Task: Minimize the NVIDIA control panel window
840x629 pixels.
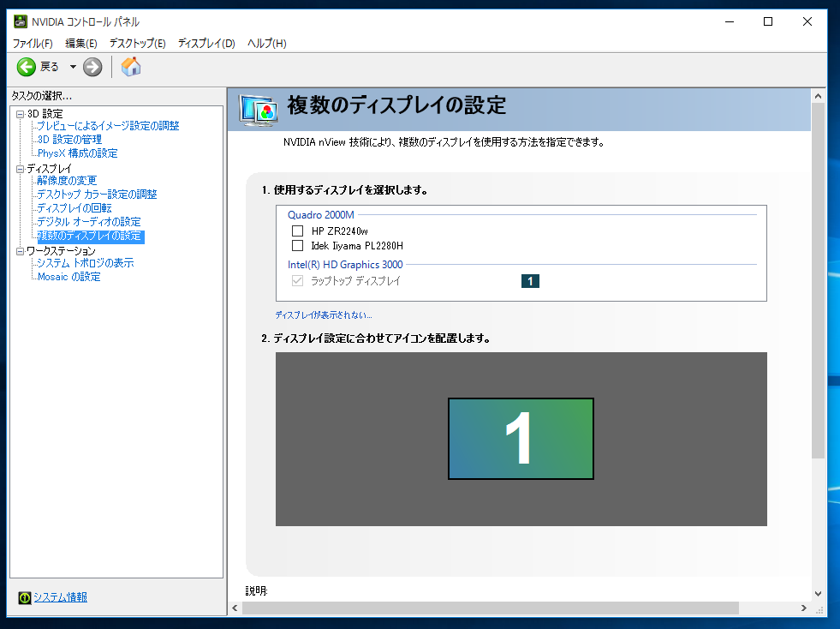Action: point(729,21)
